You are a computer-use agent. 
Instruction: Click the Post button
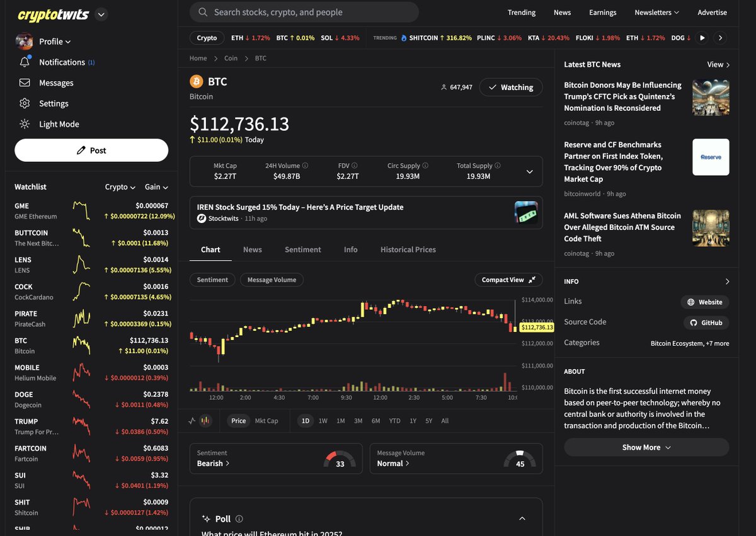91,151
